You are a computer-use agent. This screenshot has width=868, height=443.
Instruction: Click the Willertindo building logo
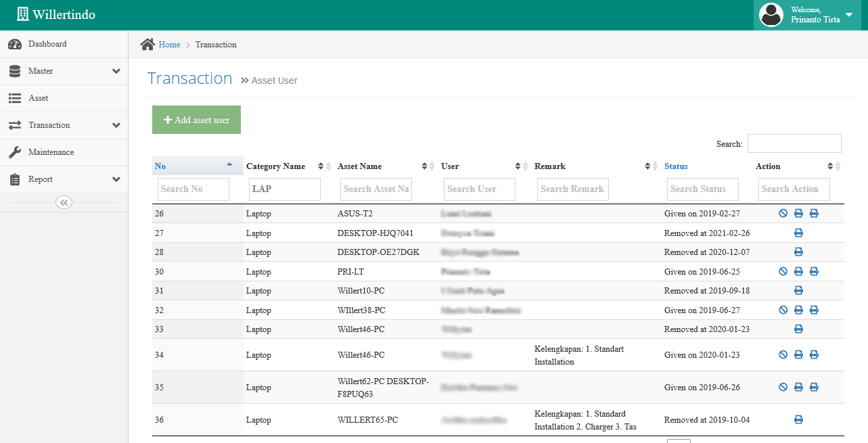point(23,14)
